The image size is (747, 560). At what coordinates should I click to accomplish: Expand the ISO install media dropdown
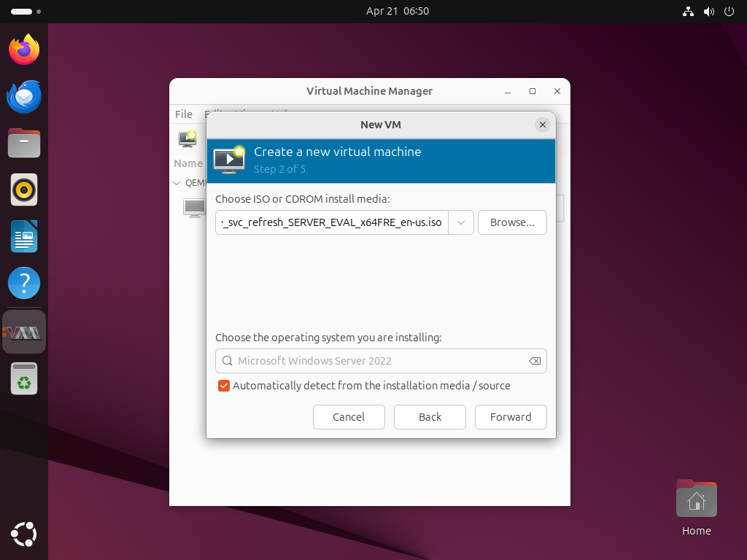point(461,222)
